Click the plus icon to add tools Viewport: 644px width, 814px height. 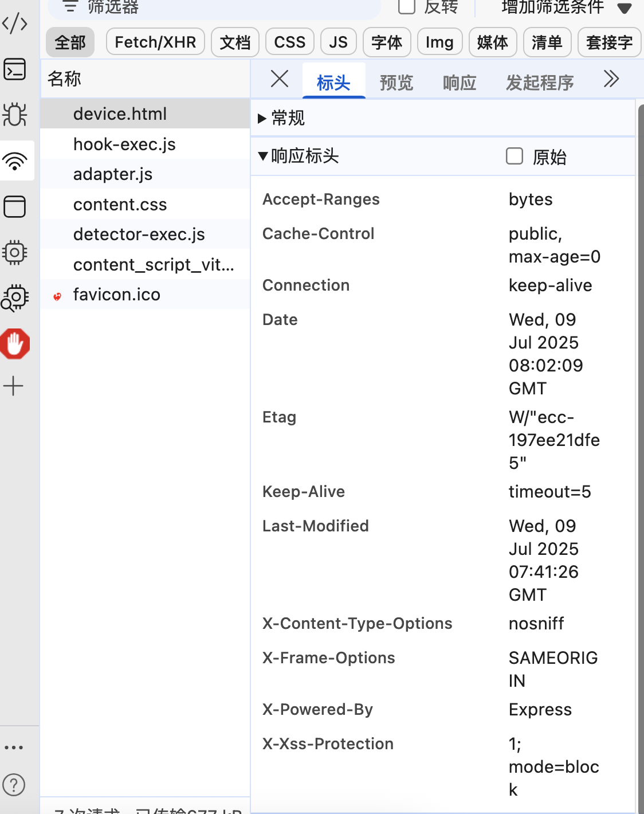tap(14, 386)
